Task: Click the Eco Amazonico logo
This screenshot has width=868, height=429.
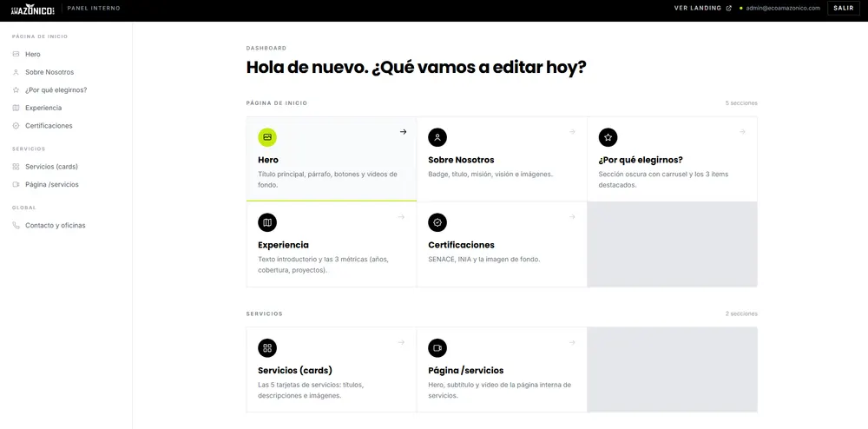Action: click(33, 9)
